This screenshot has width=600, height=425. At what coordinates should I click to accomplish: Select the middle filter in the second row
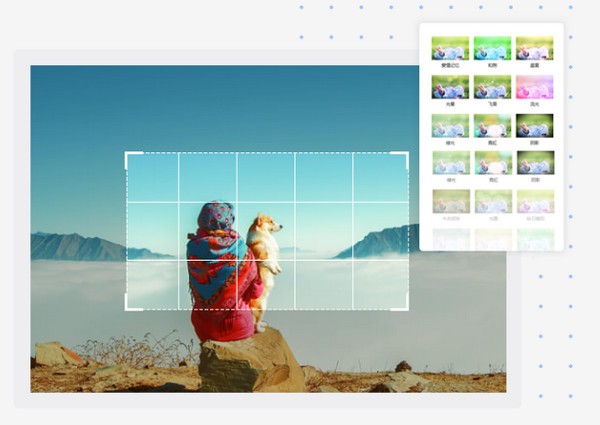click(x=492, y=87)
